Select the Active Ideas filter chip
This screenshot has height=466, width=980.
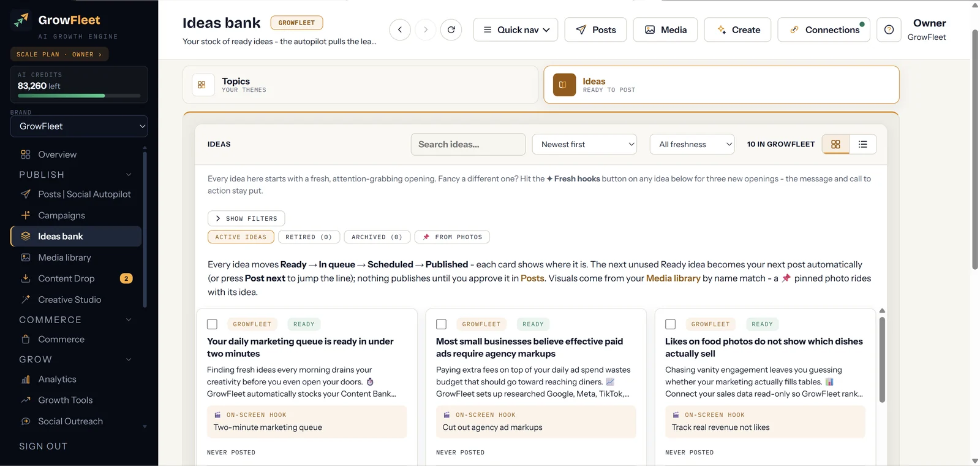tap(241, 237)
